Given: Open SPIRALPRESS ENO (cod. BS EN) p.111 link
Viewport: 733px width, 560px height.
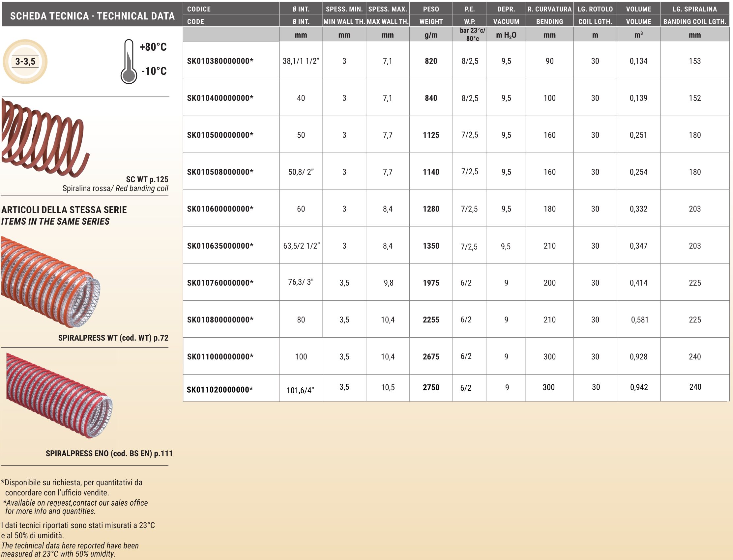Looking at the screenshot, I should click(x=109, y=453).
